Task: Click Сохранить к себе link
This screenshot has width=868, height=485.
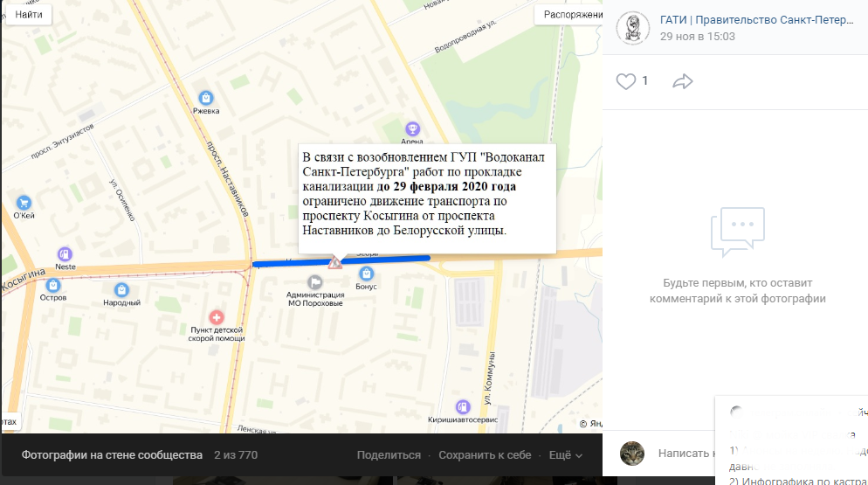Action: [485, 455]
